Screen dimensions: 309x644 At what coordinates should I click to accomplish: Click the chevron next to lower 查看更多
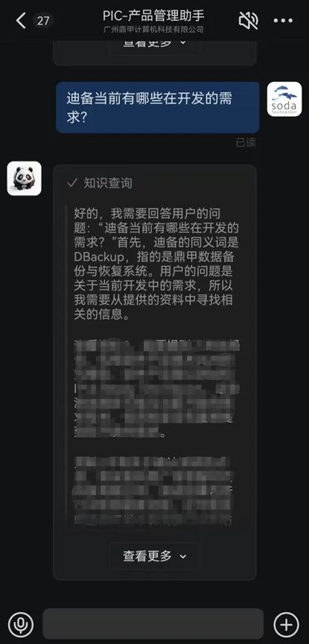tap(183, 556)
